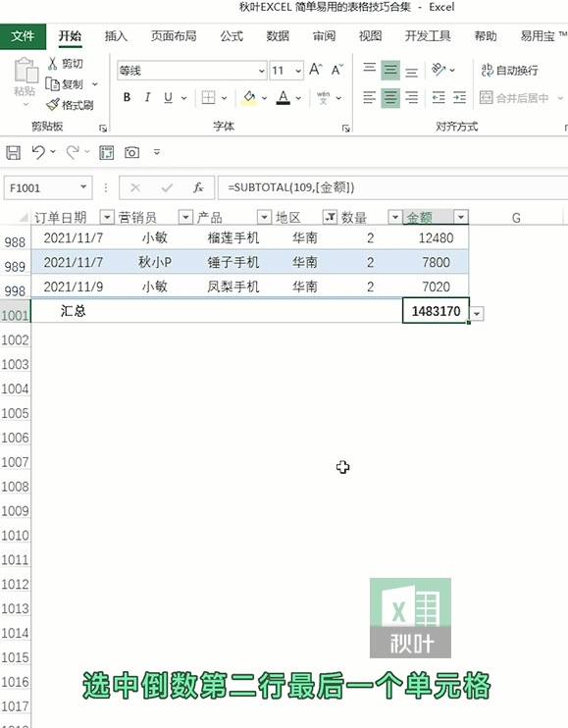Click the Undo arrow
Viewport: 568px width, 728px height.
[38, 152]
